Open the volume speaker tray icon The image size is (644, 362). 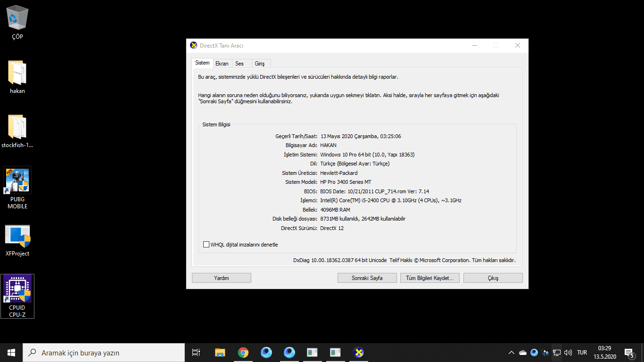click(568, 353)
